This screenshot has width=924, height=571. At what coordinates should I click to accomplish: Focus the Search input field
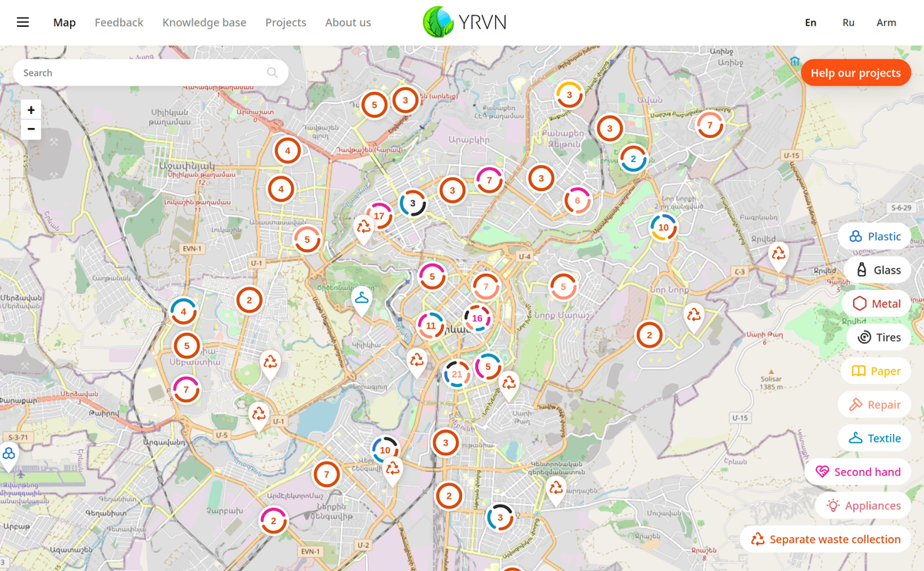point(150,72)
